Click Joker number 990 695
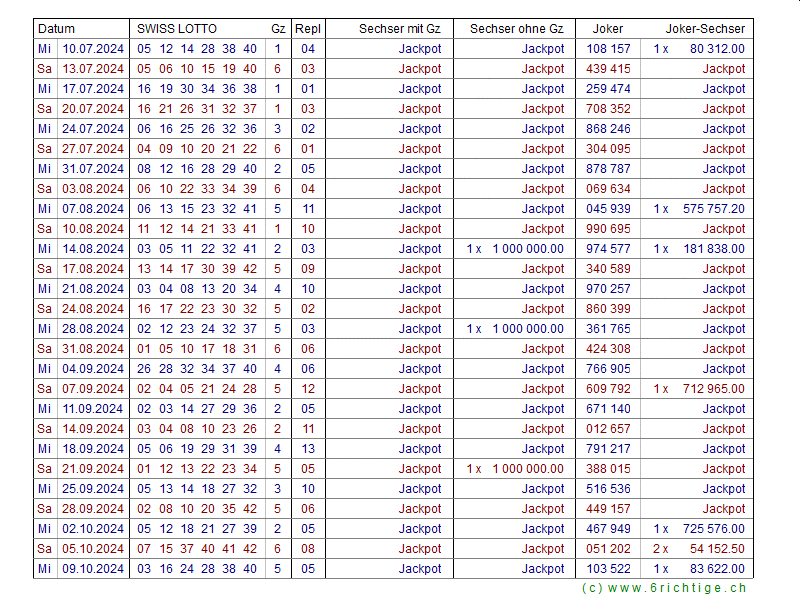The height and width of the screenshot is (600, 800). (608, 229)
